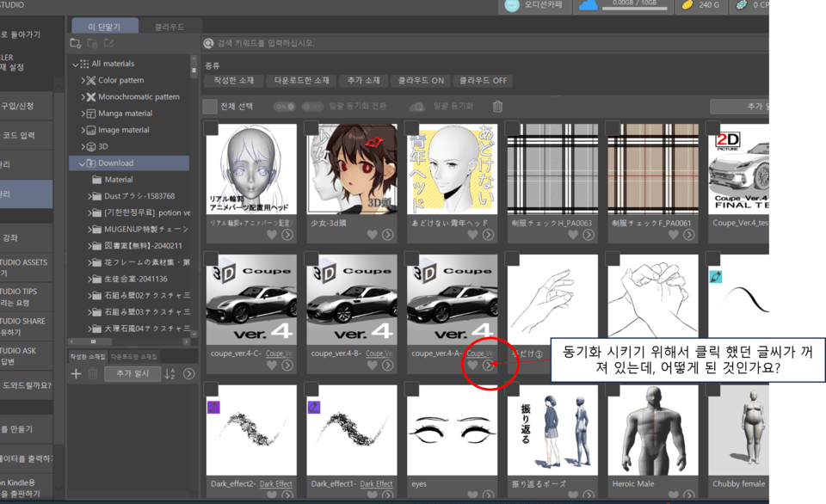Click the 오디션카페 profile avatar
The width and height of the screenshot is (826, 504).
click(x=512, y=5)
